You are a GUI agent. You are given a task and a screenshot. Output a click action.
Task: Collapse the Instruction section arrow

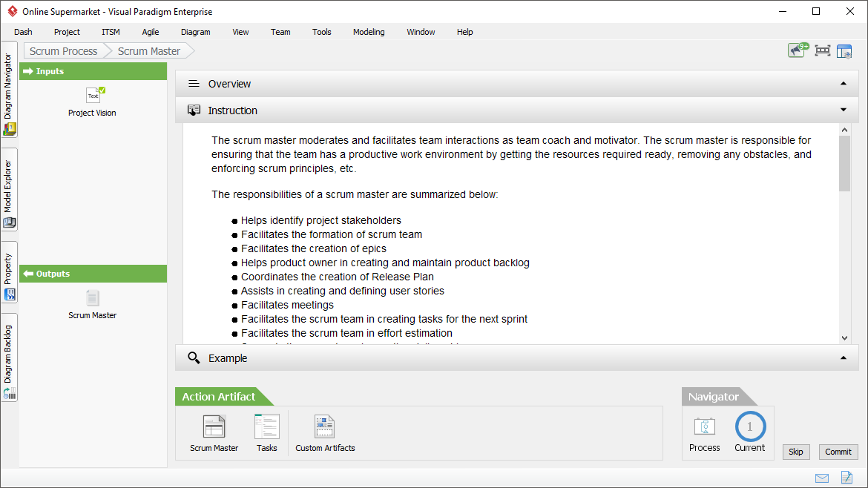(x=843, y=110)
